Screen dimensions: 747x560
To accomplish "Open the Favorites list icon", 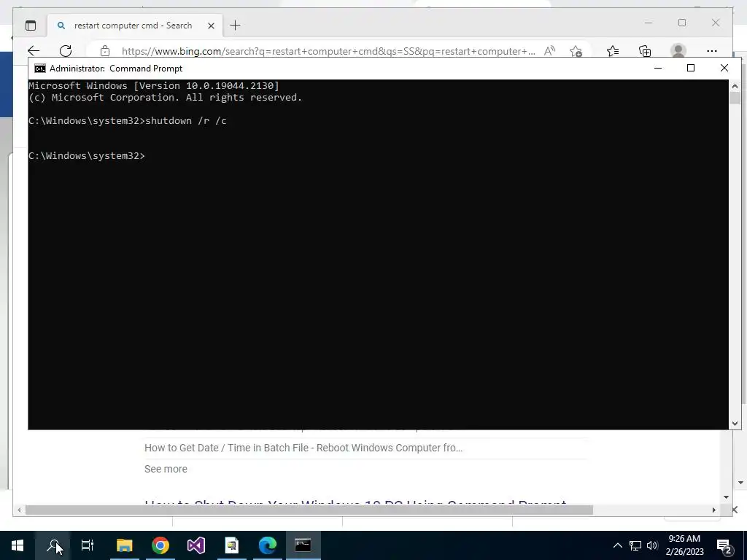I will 613,51.
